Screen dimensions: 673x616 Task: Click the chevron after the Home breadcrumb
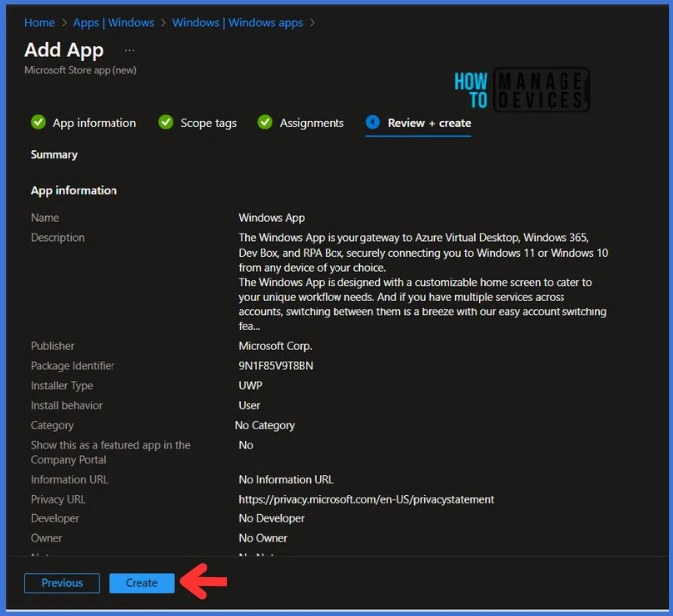tap(64, 22)
